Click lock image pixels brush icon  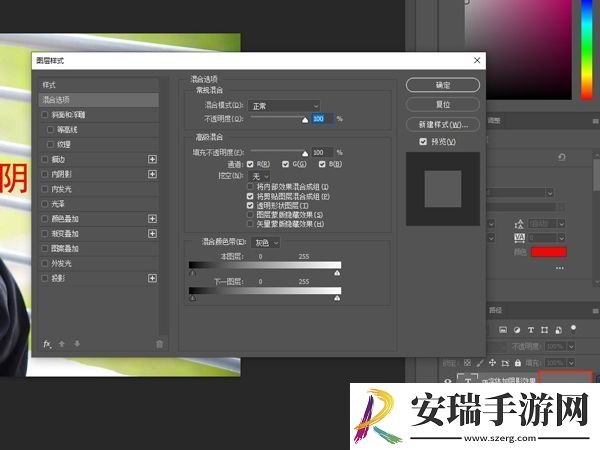480,363
